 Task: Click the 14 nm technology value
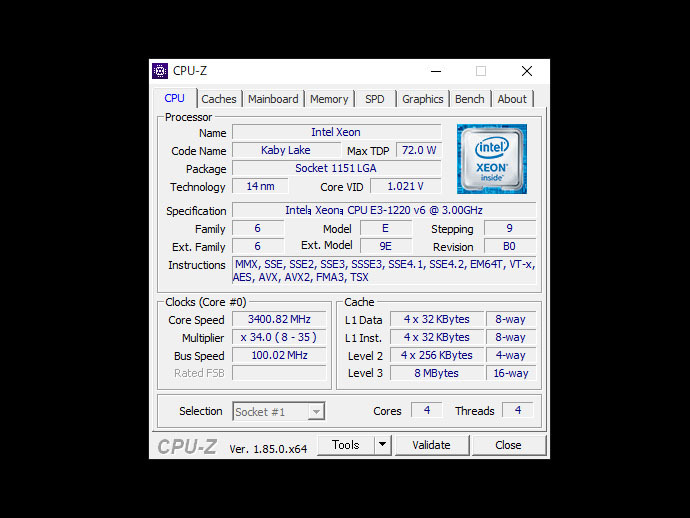point(260,186)
